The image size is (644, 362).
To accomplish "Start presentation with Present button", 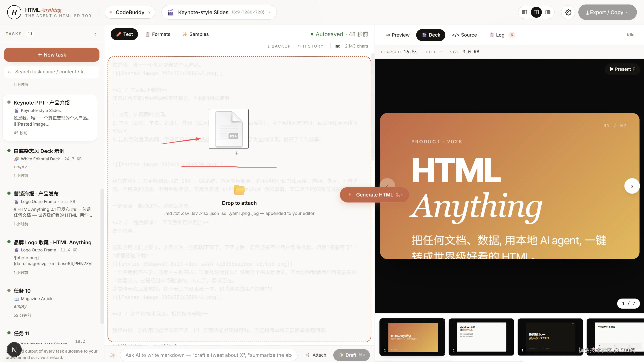I will (622, 69).
